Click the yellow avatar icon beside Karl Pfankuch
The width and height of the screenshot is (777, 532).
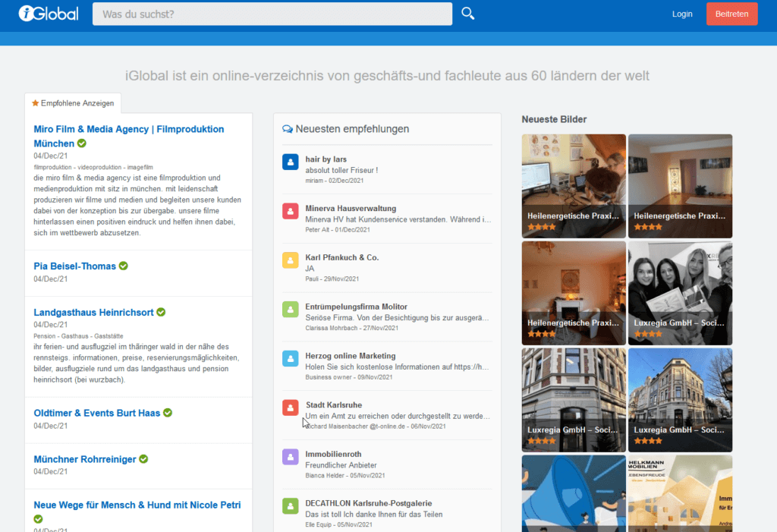(x=290, y=260)
